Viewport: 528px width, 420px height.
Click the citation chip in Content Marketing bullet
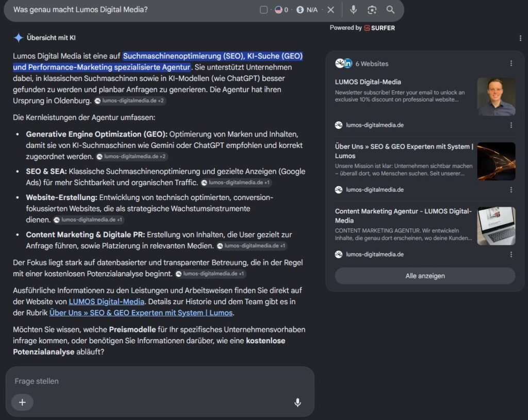click(252, 246)
